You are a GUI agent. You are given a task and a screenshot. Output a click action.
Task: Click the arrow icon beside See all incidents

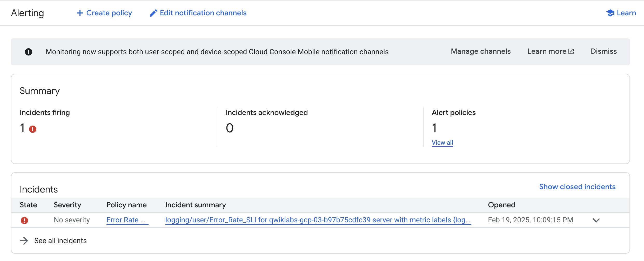point(24,241)
